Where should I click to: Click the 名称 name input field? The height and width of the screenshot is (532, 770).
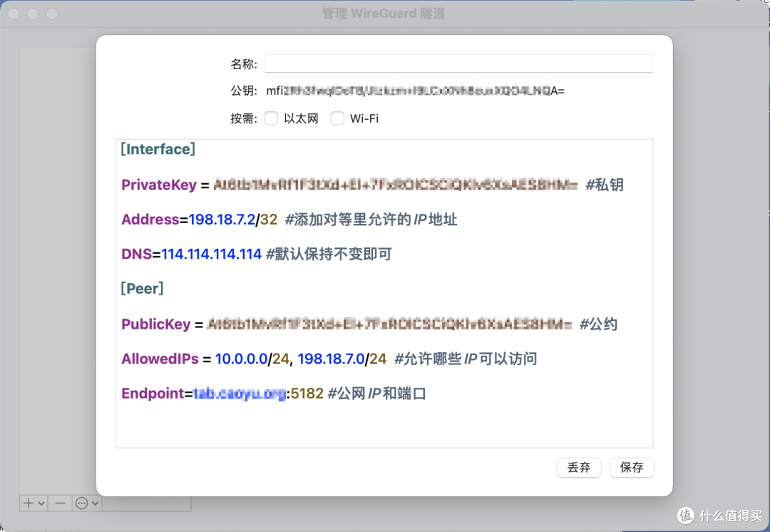(x=458, y=64)
